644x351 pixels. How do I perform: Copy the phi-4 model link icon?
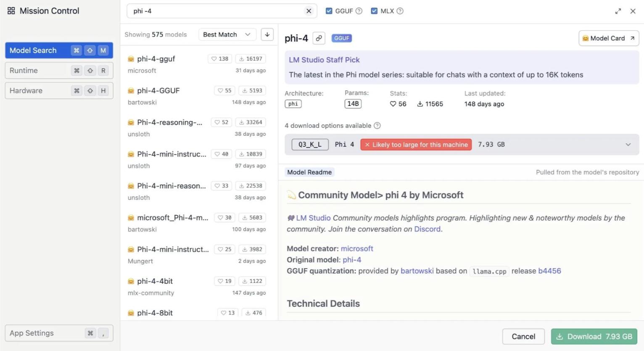tap(319, 38)
